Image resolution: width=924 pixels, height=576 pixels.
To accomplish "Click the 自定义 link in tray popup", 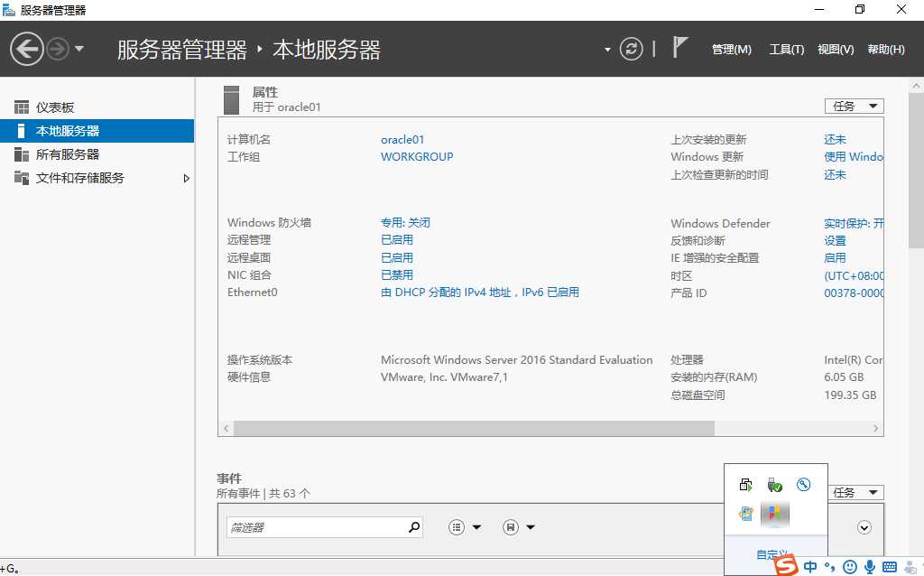I will pos(771,554).
